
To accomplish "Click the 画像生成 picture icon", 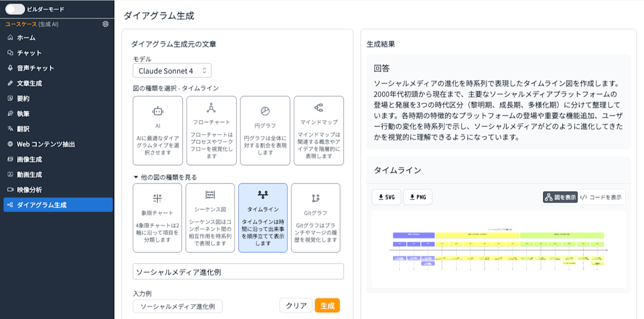I will 10,160.
